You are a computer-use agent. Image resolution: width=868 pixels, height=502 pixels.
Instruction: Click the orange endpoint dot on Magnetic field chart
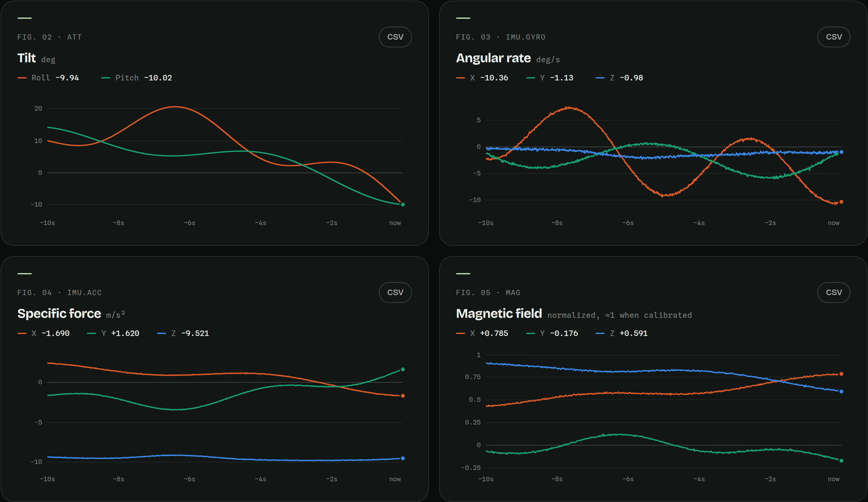[841, 374]
